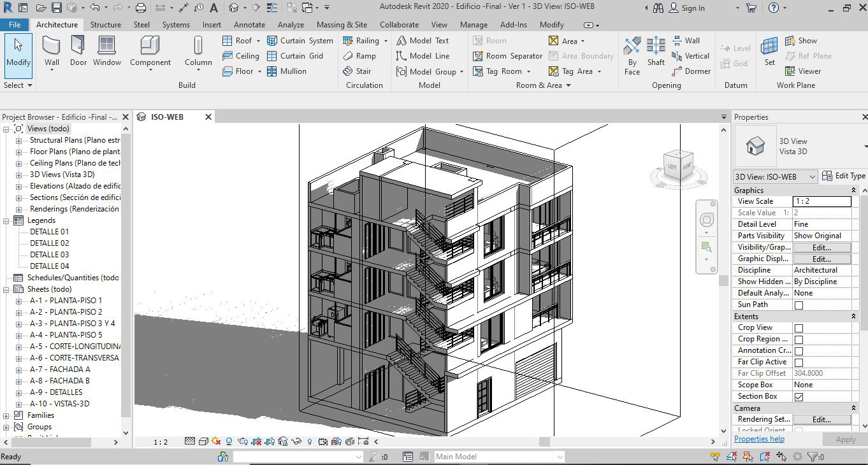This screenshot has width=868, height=465.
Task: Click the Ceiling tool
Action: pyautogui.click(x=240, y=56)
